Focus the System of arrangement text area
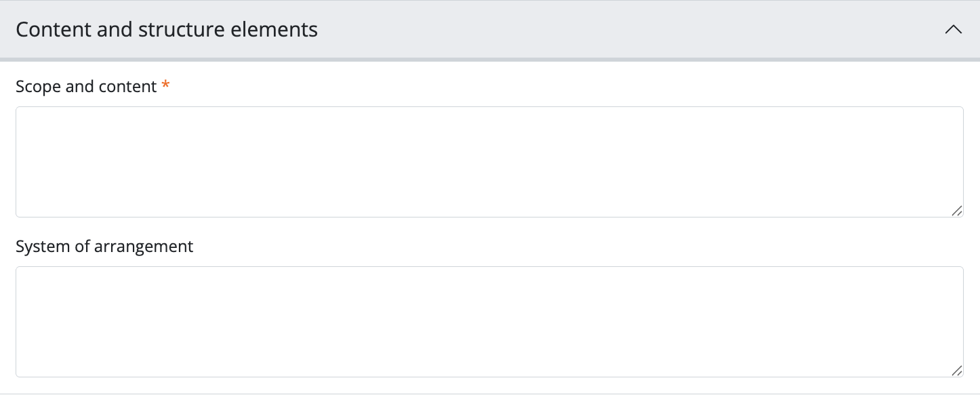Screen dimensions: 980x395 coord(489,321)
